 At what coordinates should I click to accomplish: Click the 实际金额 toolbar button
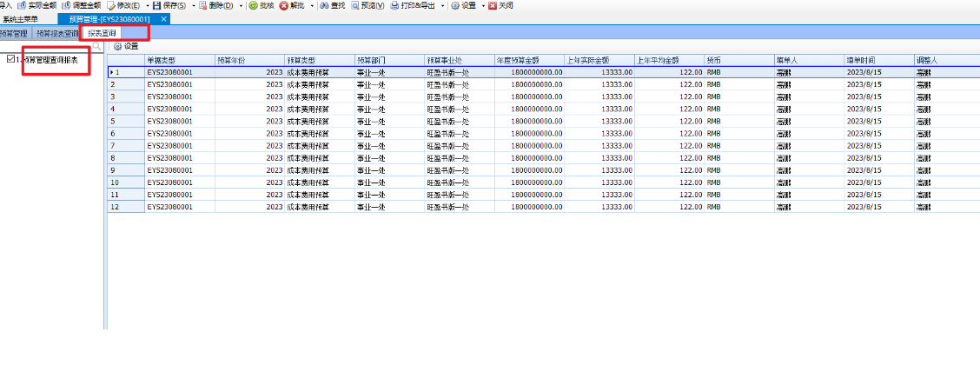(36, 5)
